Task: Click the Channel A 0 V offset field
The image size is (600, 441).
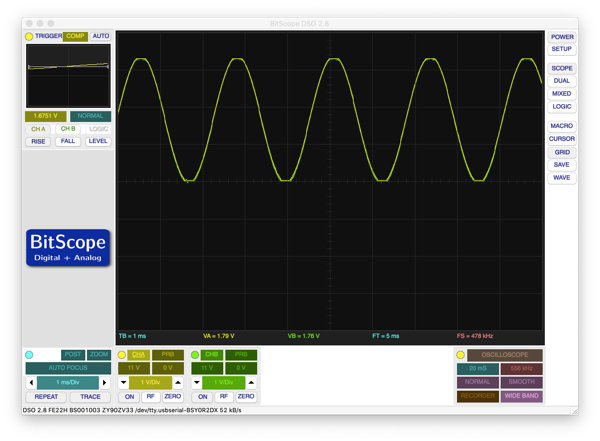Action: (168, 368)
